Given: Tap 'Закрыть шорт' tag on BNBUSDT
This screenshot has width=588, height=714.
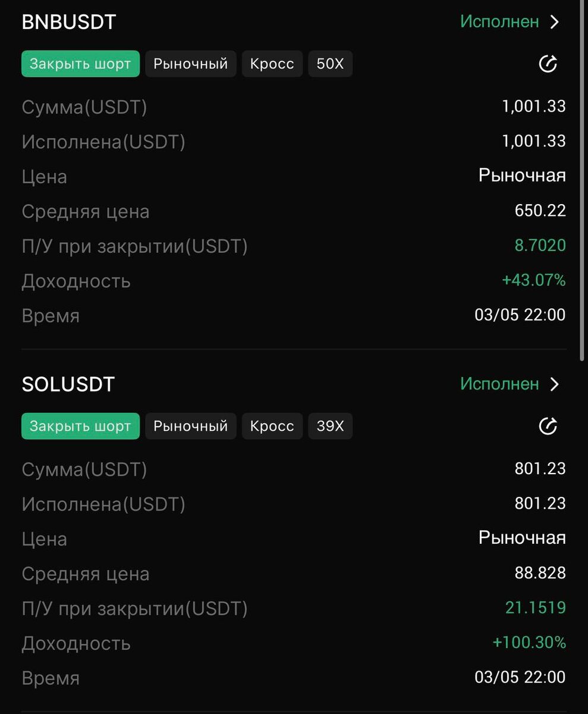Looking at the screenshot, I should (x=80, y=64).
